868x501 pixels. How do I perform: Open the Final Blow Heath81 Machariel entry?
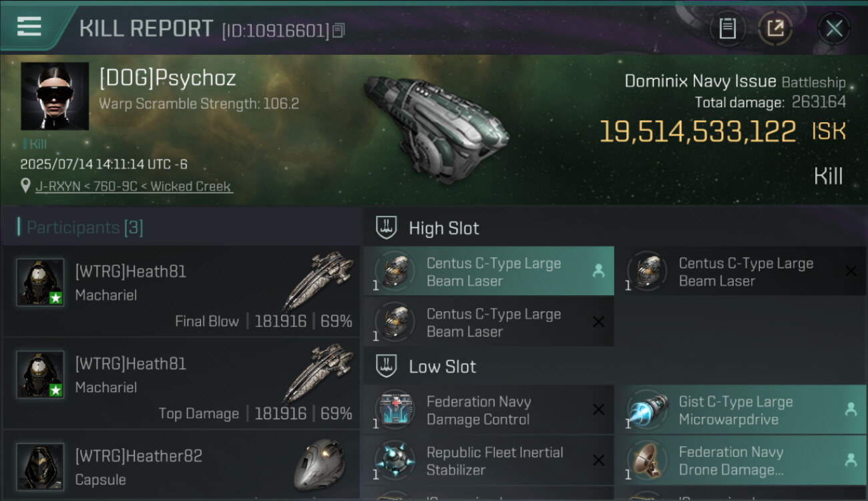click(x=182, y=291)
